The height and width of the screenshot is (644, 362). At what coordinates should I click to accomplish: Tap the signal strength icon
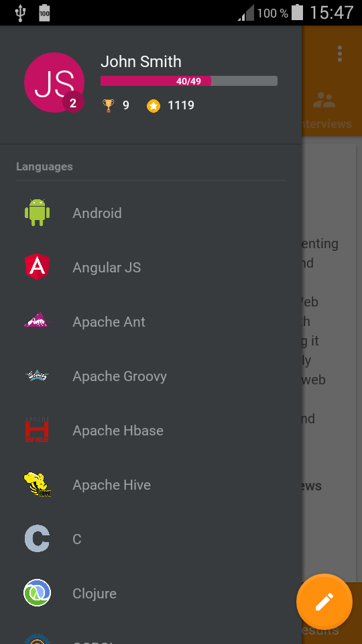pyautogui.click(x=246, y=13)
